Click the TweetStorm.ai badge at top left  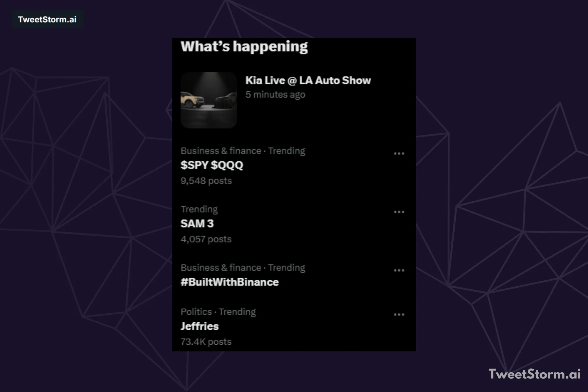[47, 19]
